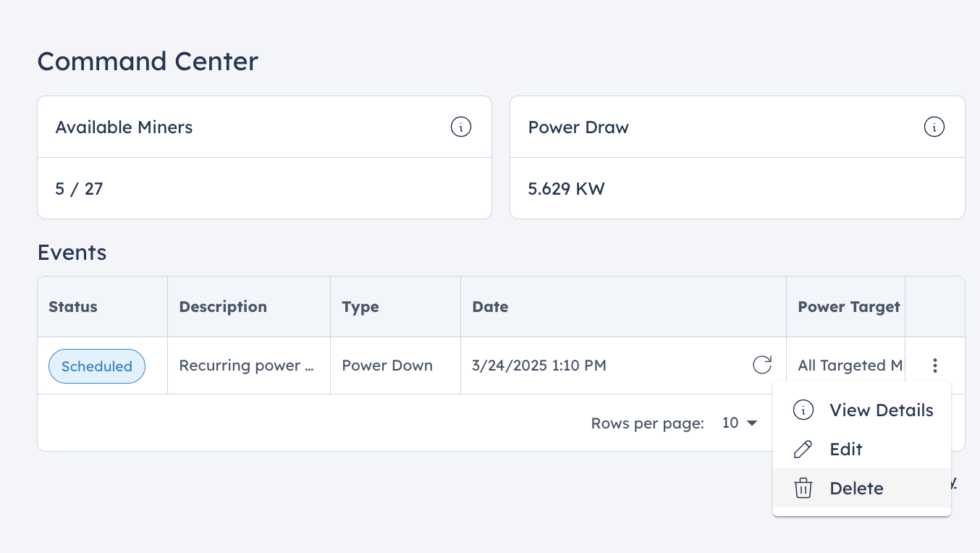This screenshot has width=980, height=553.
Task: Click the Scheduled status badge
Action: coord(97,366)
